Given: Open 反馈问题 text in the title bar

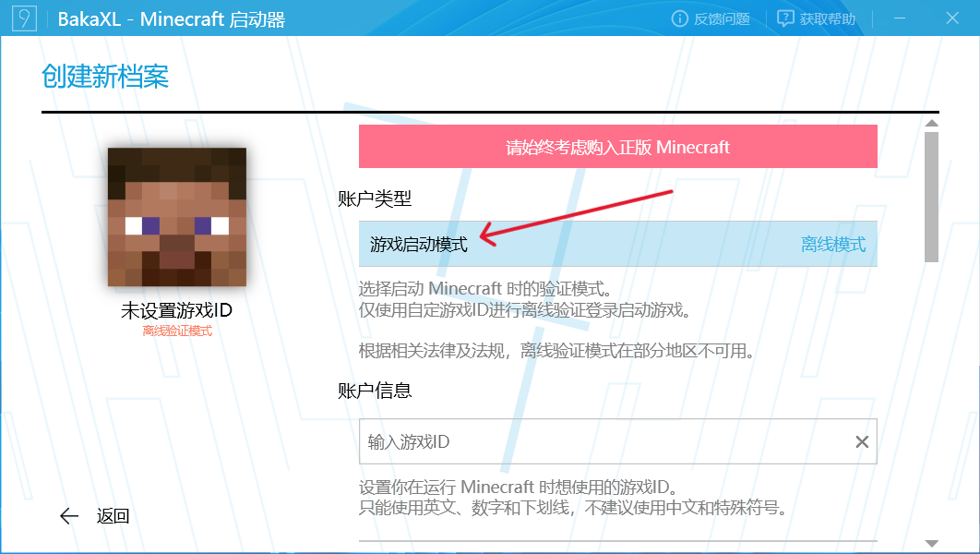Looking at the screenshot, I should coord(722,18).
